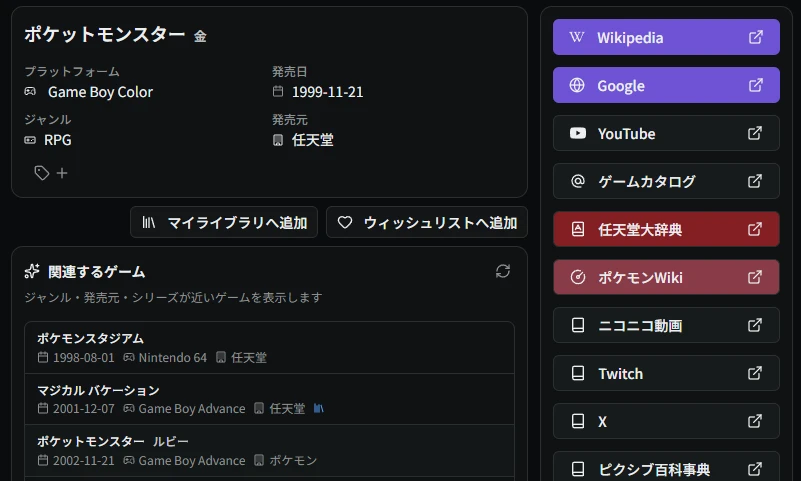Open the ゲームカタログ link button
The image size is (801, 481).
click(x=666, y=181)
